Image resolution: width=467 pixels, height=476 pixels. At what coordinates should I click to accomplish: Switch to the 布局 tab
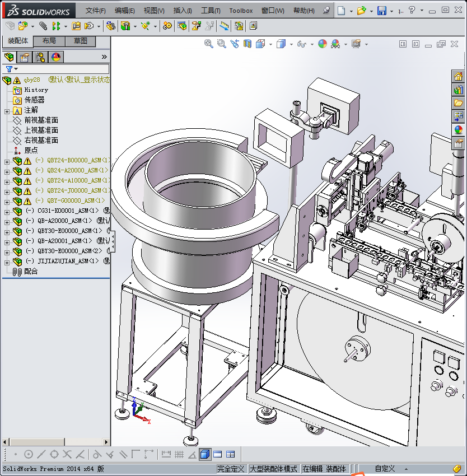(49, 41)
